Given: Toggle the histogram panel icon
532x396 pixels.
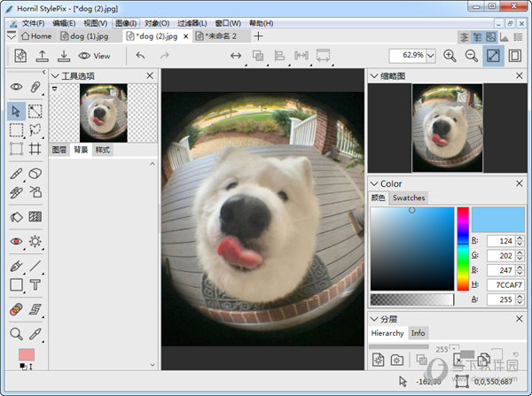Looking at the screenshot, I should 505,37.
